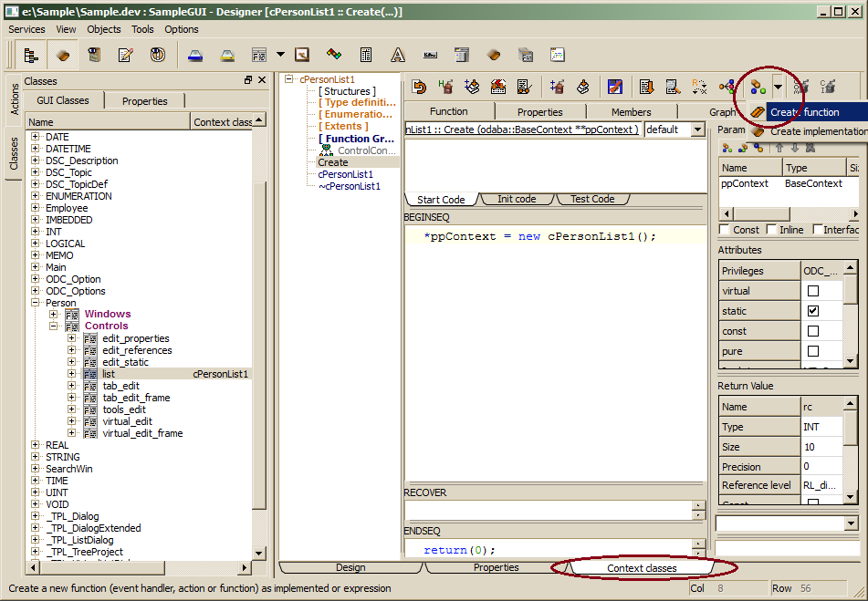This screenshot has width=868, height=601.
Task: Click the colored diamonds icon in main toolbar
Action: (334, 55)
